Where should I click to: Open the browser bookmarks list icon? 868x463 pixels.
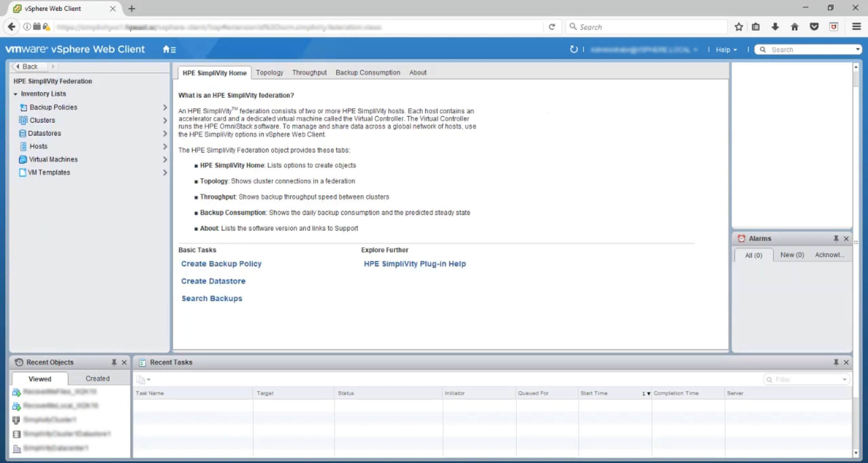tap(755, 27)
